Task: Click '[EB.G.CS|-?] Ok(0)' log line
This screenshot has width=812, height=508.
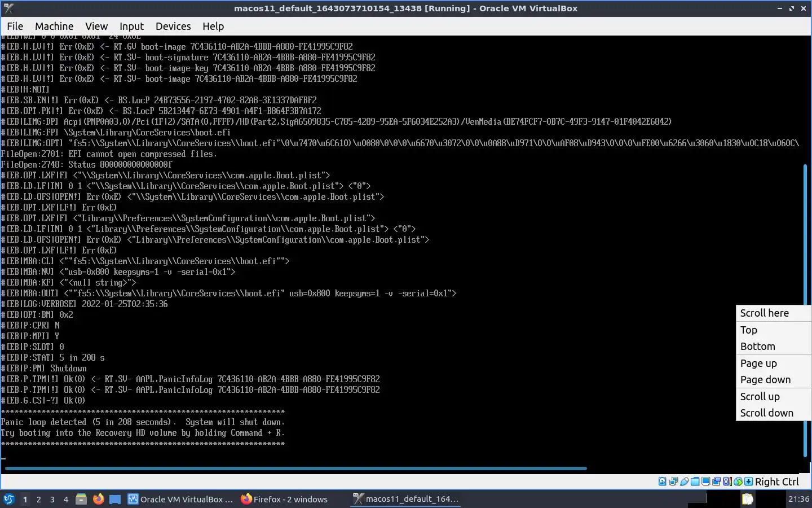Action: 43,401
